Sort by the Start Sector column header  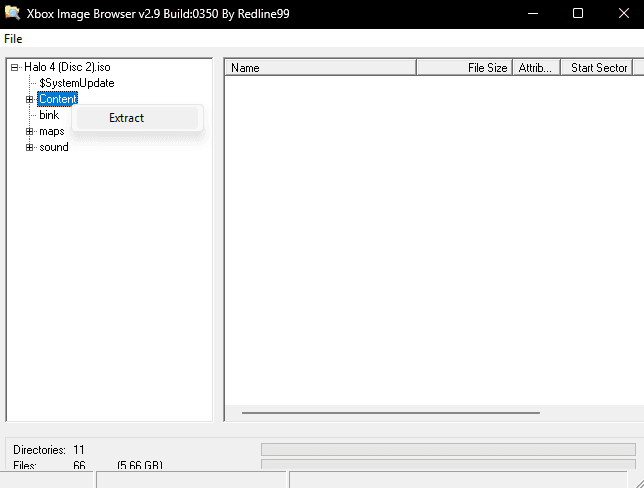599,68
